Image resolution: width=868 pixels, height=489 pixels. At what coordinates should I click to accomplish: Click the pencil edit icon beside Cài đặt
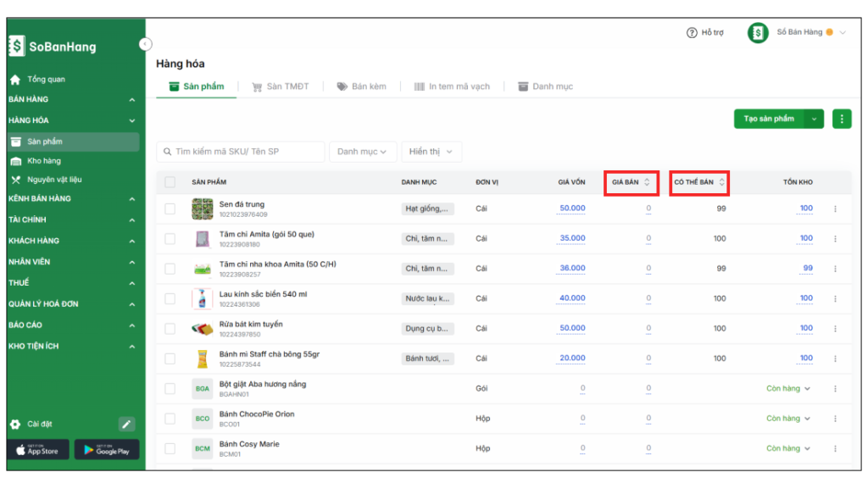(126, 424)
